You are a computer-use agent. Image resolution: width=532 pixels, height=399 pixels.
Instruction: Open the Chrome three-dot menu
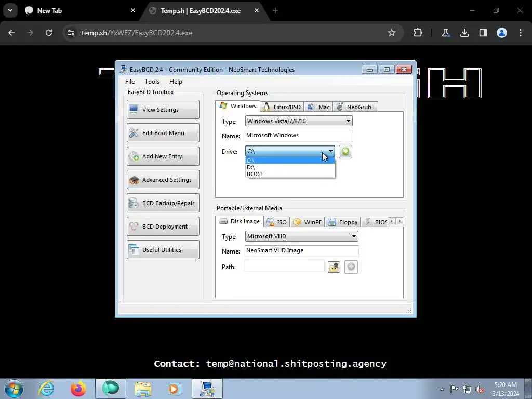click(x=521, y=33)
